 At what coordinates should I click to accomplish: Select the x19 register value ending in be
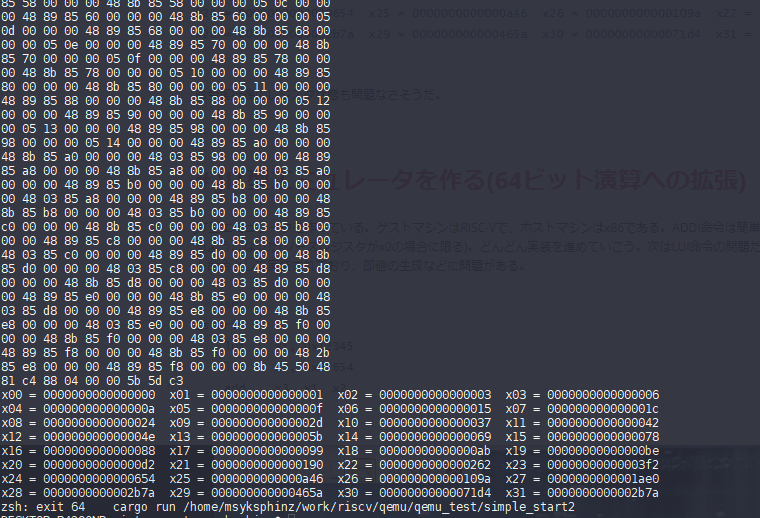pyautogui.click(x=603, y=451)
